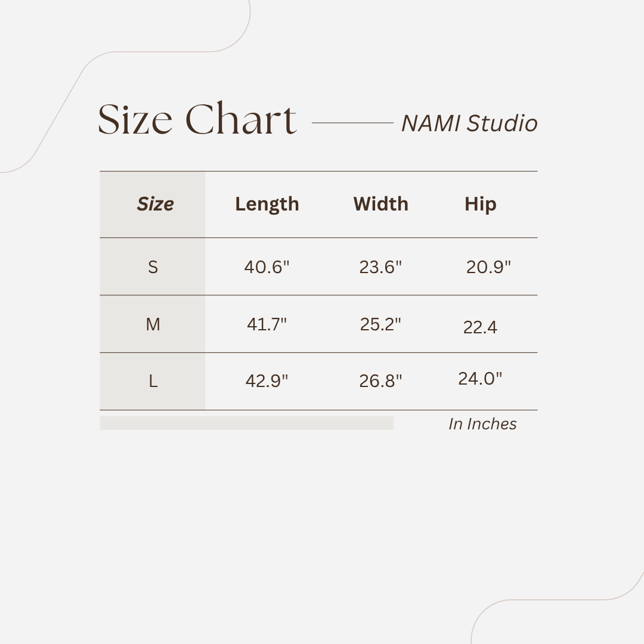Click the 42.9" length value
Screen dimensions: 644x644
point(267,381)
